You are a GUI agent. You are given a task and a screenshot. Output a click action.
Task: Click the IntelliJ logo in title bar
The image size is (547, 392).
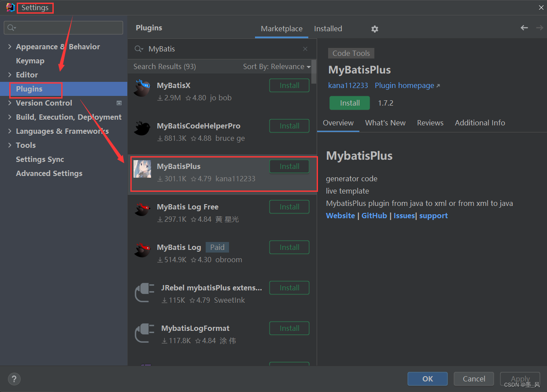tap(11, 7)
